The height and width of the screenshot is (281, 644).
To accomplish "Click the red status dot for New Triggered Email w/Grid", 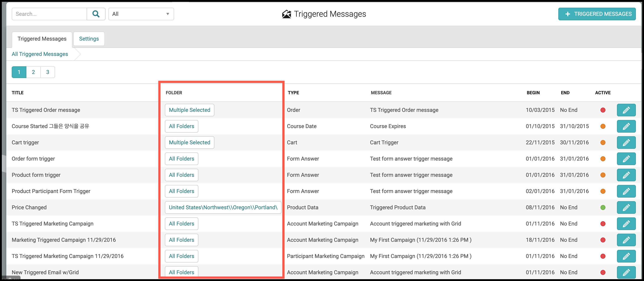I will (x=603, y=272).
